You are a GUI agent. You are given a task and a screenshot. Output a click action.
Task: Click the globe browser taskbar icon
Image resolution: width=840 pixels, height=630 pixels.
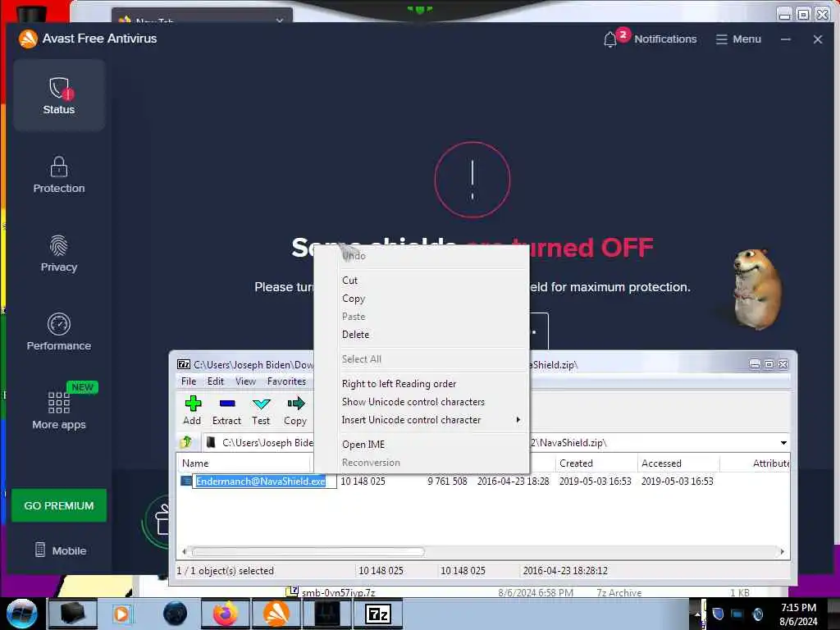[176, 614]
